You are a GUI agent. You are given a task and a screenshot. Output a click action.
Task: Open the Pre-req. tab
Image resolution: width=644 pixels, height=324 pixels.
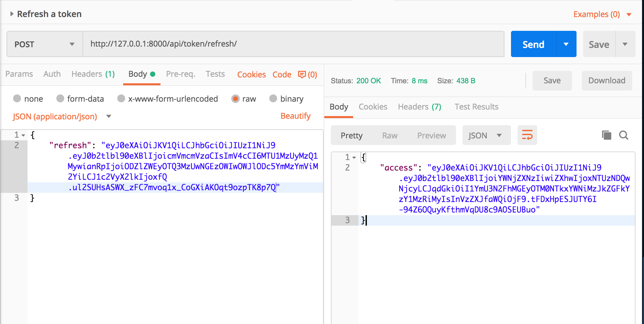[180, 74]
